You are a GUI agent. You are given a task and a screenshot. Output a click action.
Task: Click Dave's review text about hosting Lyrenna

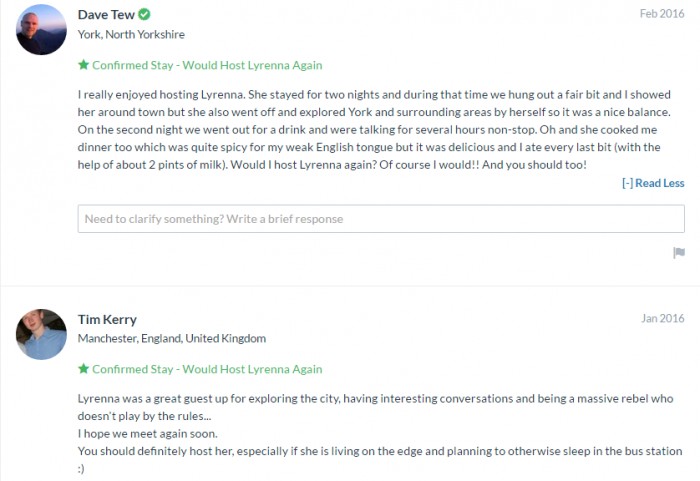(x=374, y=130)
